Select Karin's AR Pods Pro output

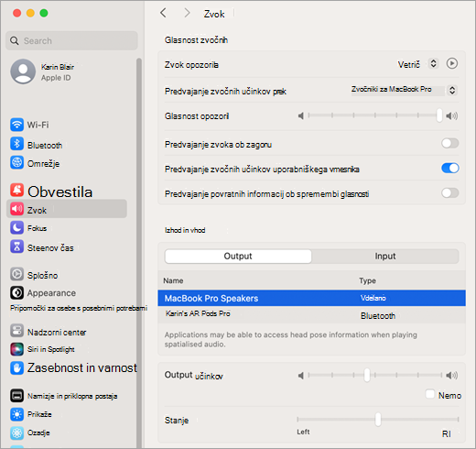click(x=311, y=315)
